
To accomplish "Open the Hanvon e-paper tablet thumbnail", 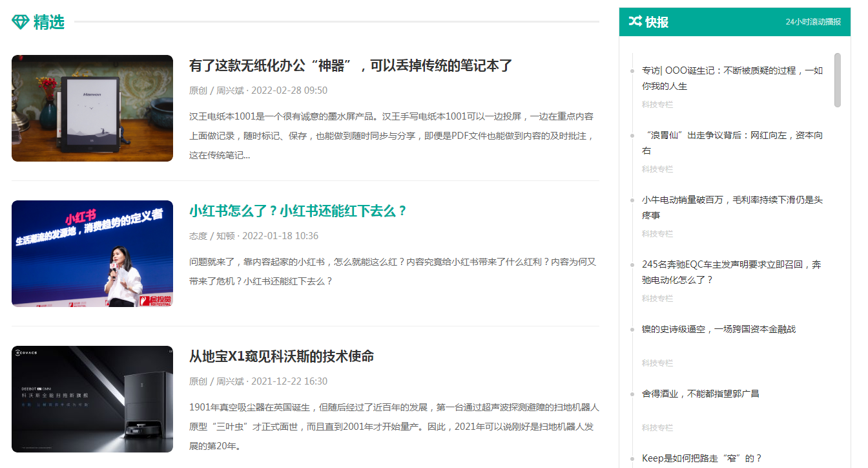I will (x=92, y=108).
